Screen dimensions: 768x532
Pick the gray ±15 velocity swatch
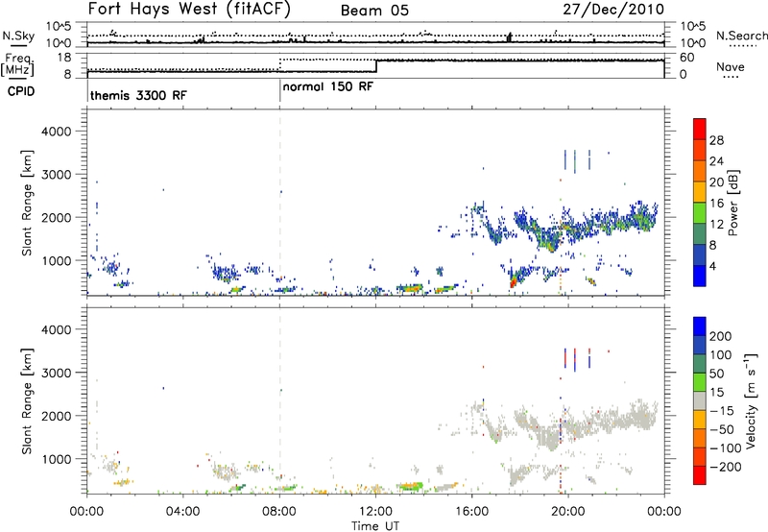coord(700,400)
